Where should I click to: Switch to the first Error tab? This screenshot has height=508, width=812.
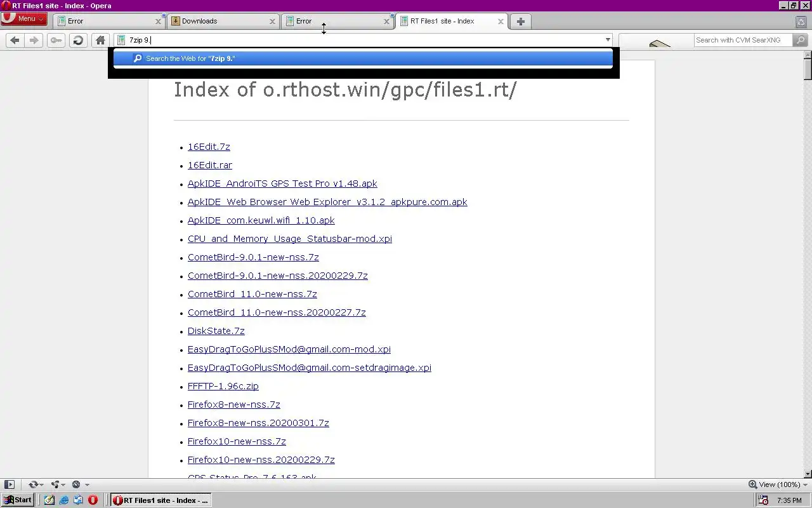coord(108,21)
